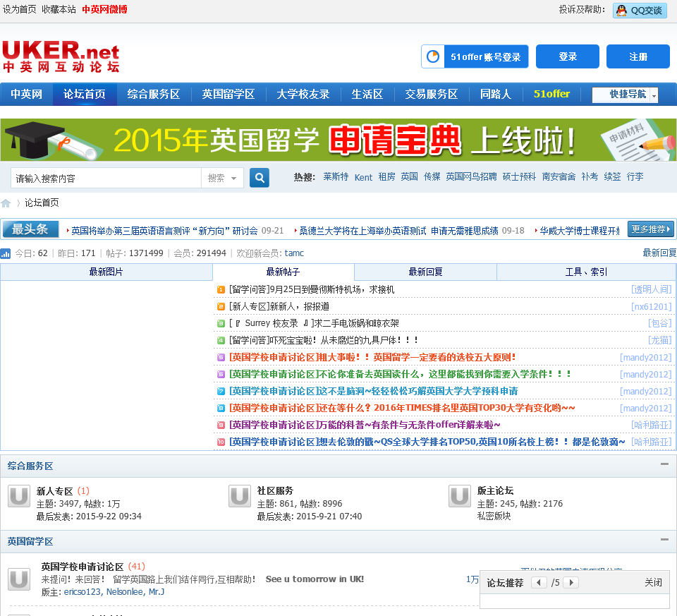Click hot search keyword Kent
Screen dimensions: 677x616
tap(364, 177)
